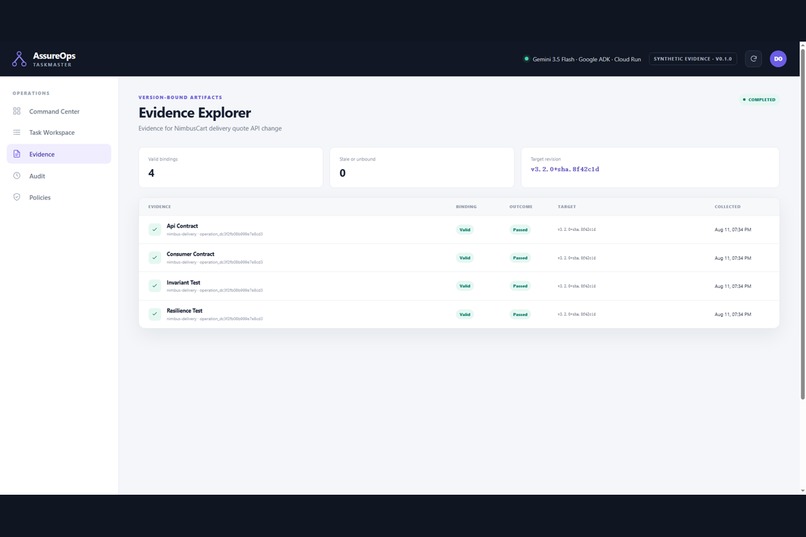Click the Invariant Test collected date

click(732, 286)
